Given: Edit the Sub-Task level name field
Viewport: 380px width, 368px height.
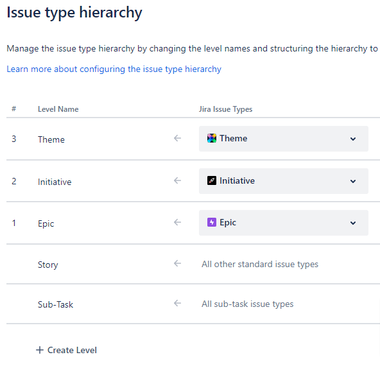Looking at the screenshot, I should [x=55, y=304].
